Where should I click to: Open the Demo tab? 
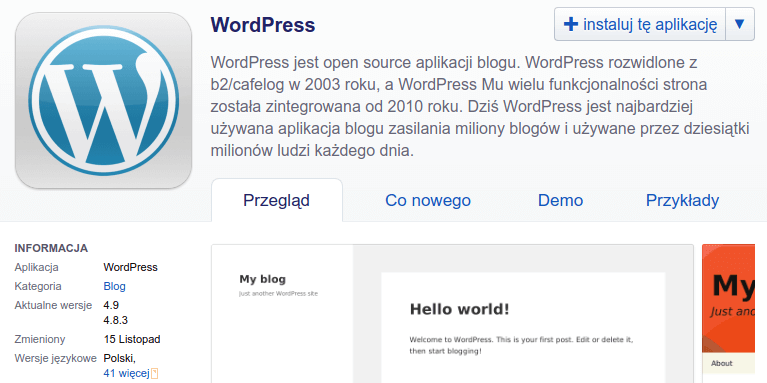point(561,201)
